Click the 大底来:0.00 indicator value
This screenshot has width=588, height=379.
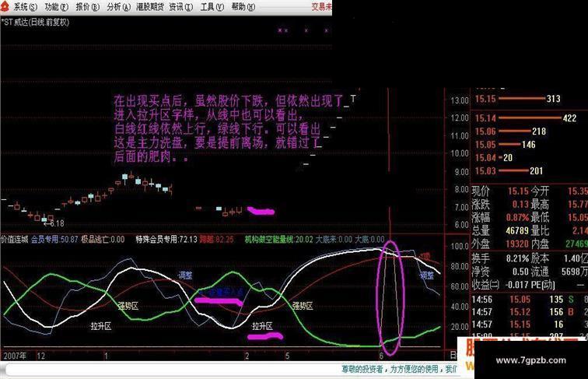[x=334, y=239]
